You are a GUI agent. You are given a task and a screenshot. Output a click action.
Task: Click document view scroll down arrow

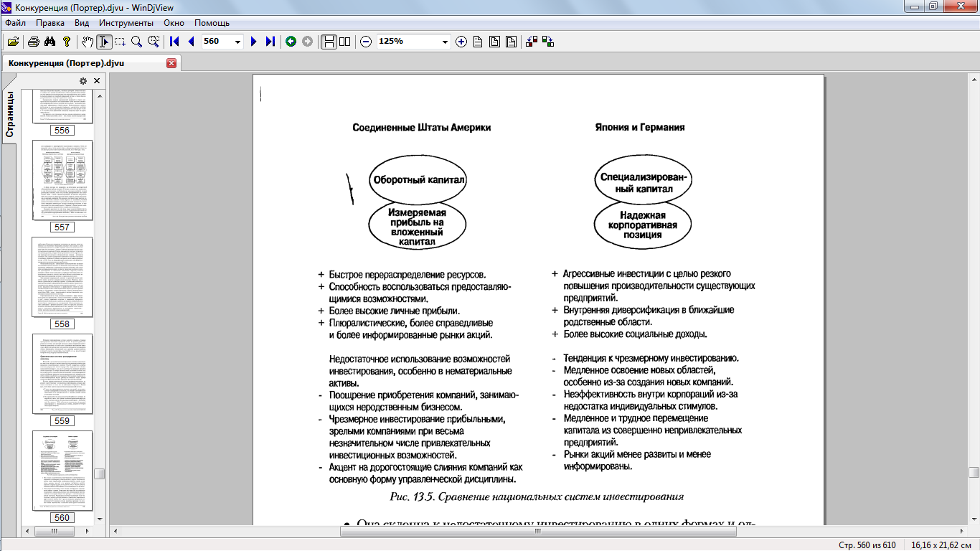click(x=974, y=520)
